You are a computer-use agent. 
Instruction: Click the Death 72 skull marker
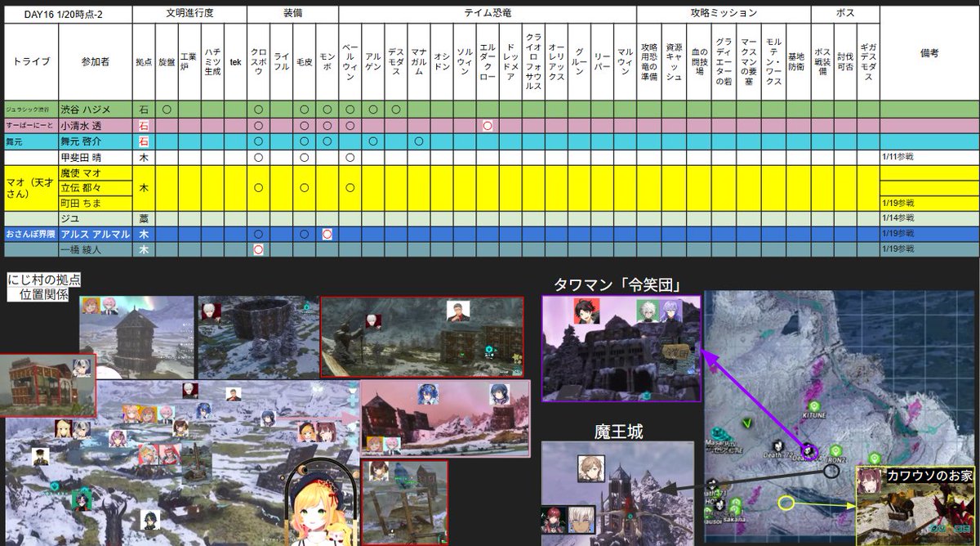coord(780,448)
